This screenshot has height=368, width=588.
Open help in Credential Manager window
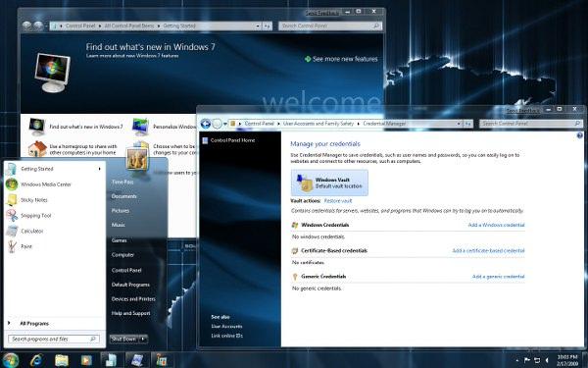click(580, 135)
